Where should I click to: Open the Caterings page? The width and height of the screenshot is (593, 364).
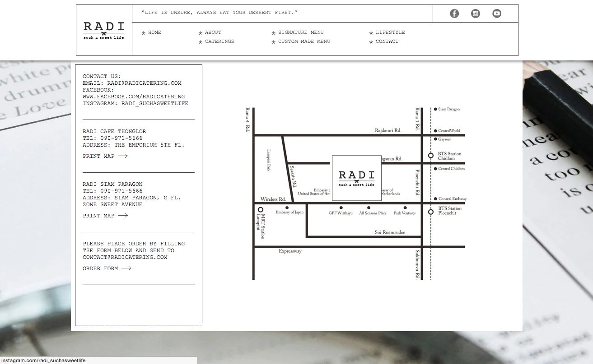219,41
